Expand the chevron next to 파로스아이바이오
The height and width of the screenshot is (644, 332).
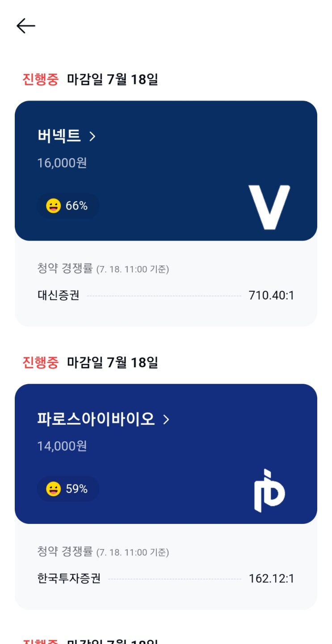click(x=166, y=420)
